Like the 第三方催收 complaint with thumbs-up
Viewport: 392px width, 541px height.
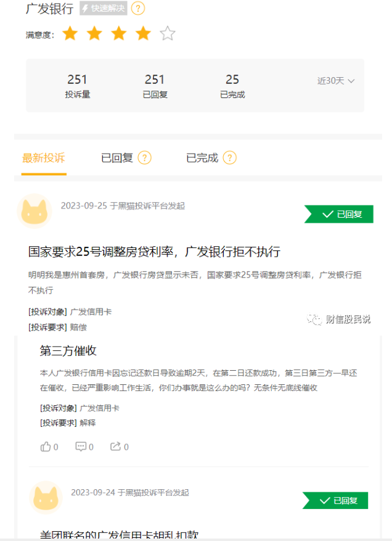pos(49,447)
